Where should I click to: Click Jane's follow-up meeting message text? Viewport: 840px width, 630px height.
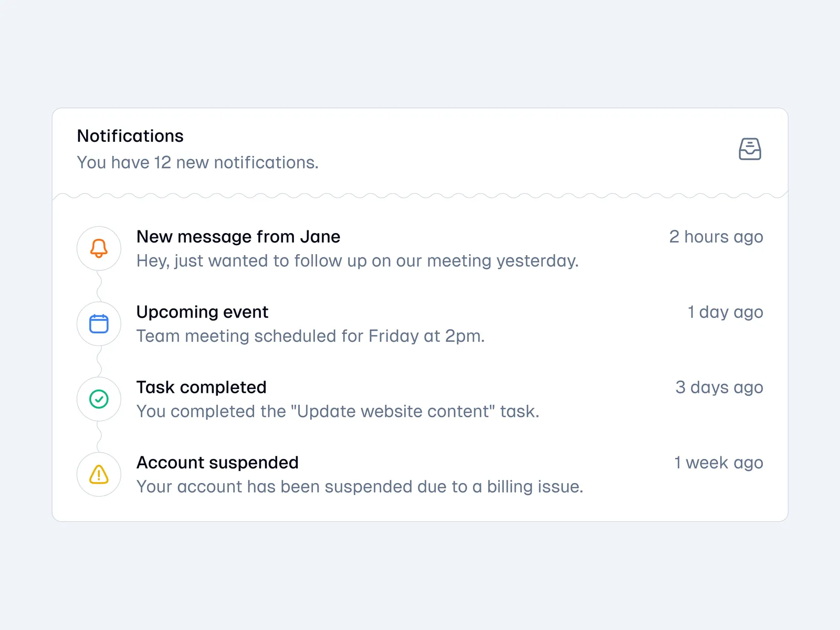point(357,261)
